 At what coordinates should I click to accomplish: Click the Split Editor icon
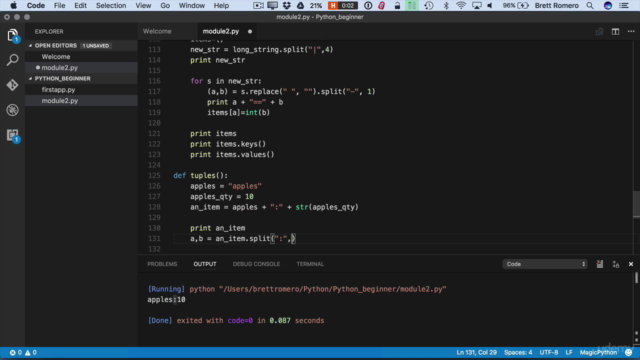615,31
